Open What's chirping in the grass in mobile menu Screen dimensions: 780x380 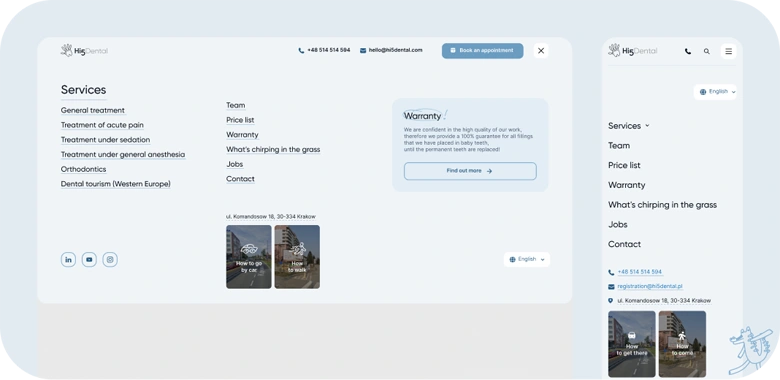[662, 204]
